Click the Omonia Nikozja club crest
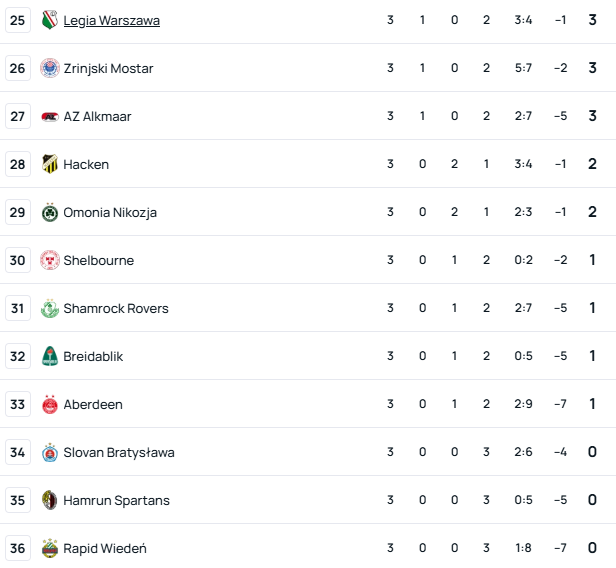 point(50,212)
